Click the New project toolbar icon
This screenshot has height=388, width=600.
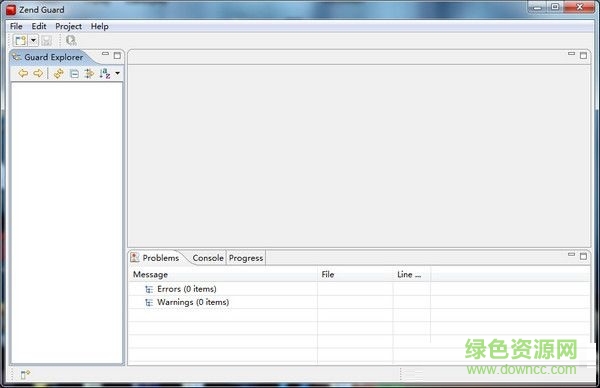(20, 40)
